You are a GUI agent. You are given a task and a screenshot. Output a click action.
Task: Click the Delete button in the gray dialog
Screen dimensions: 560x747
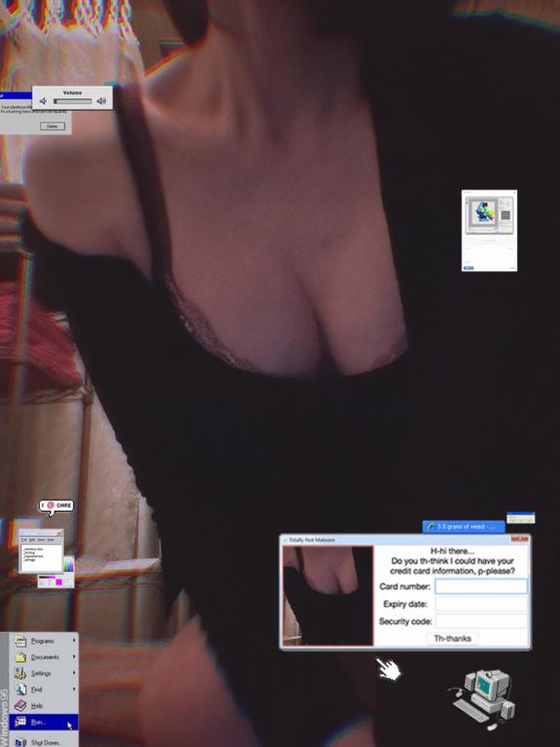tap(52, 126)
